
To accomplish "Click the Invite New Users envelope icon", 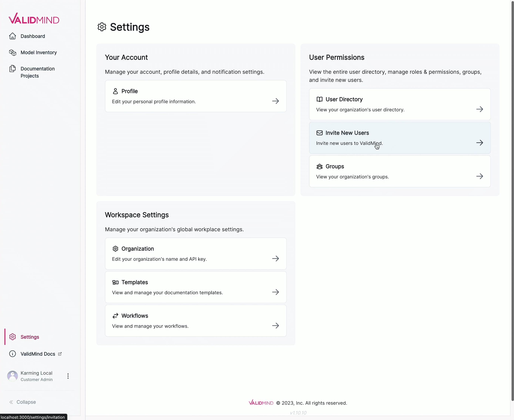I will pos(319,133).
